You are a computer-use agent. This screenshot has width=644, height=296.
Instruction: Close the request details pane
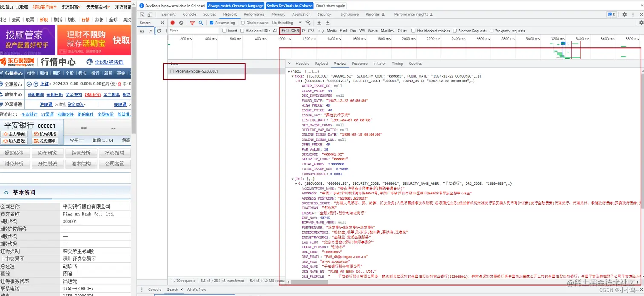(290, 64)
